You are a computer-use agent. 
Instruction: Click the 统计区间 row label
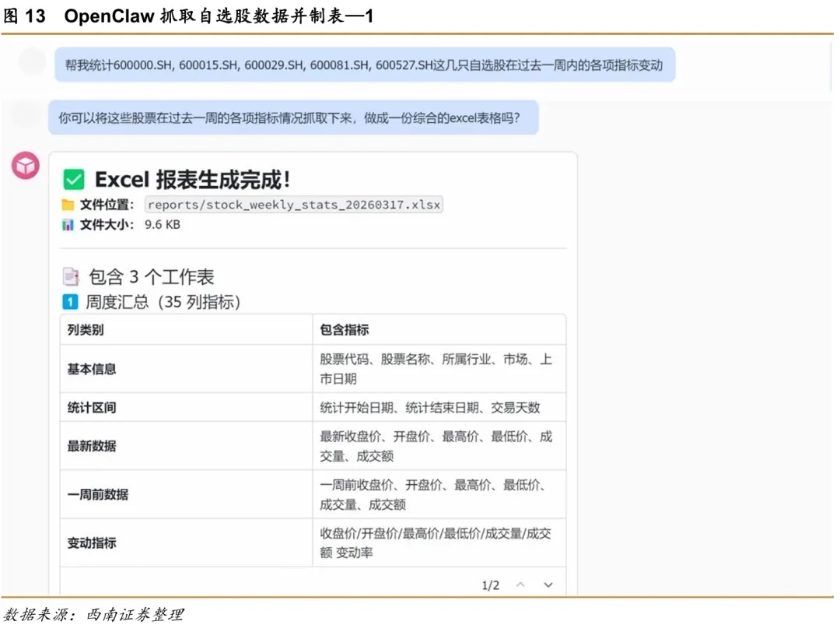92,407
